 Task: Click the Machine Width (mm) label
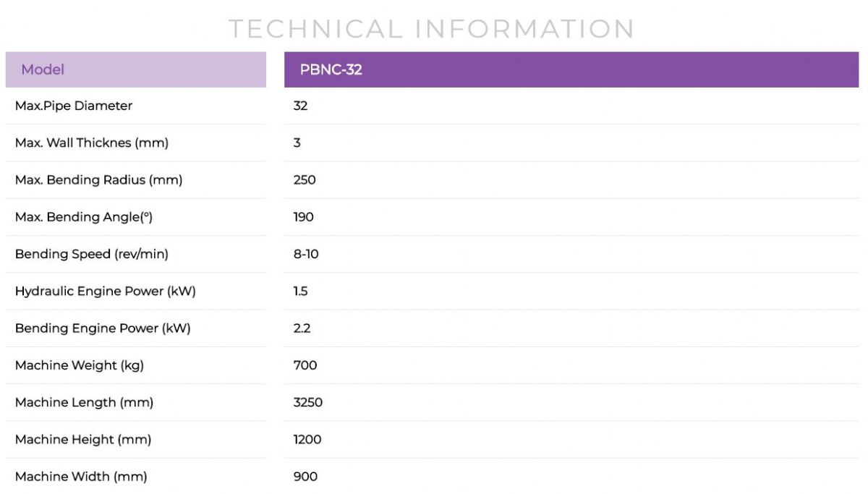pos(81,477)
